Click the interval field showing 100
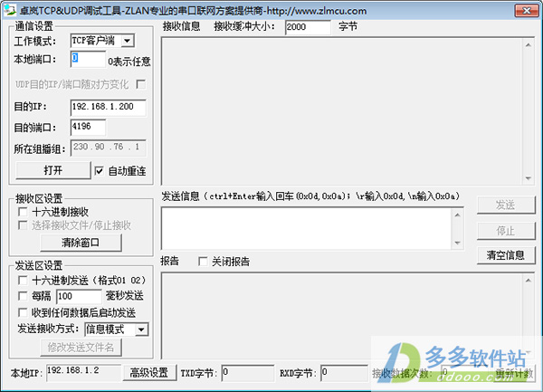The image size is (543, 392). pyautogui.click(x=79, y=296)
